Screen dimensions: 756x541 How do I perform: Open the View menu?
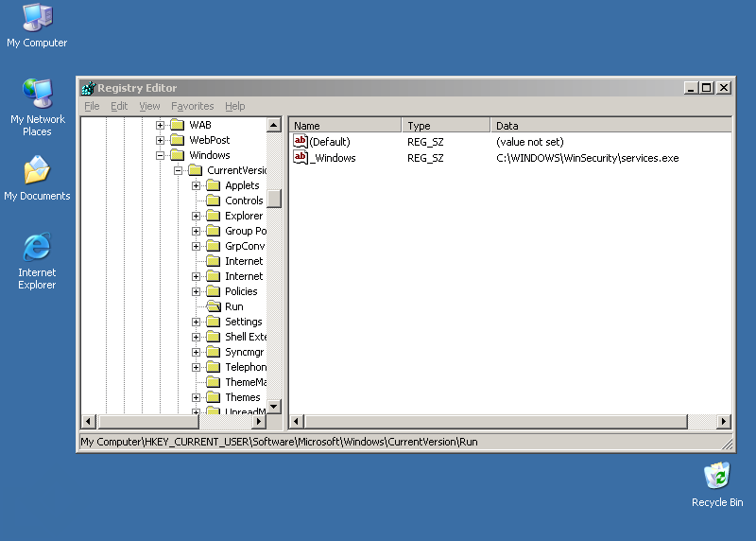click(x=149, y=106)
